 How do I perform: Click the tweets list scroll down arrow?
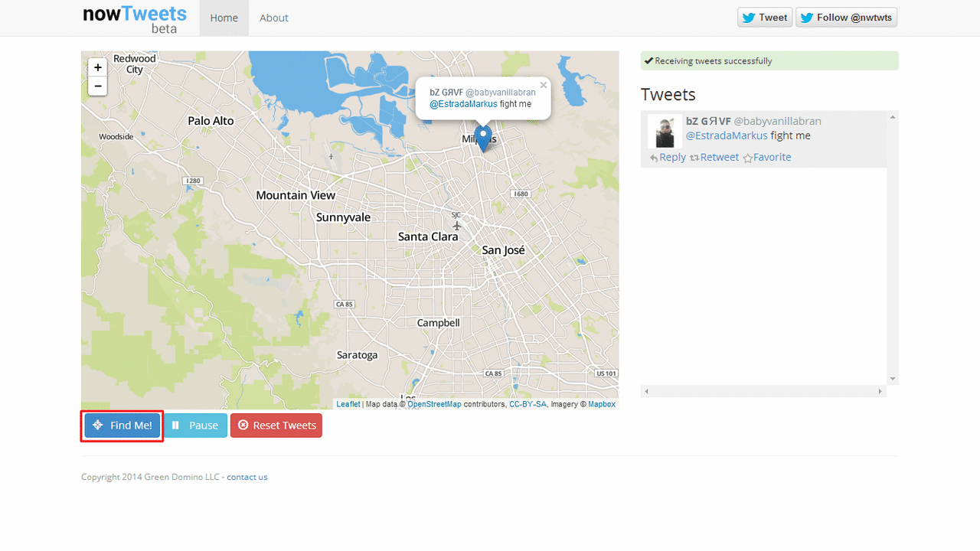click(x=893, y=379)
